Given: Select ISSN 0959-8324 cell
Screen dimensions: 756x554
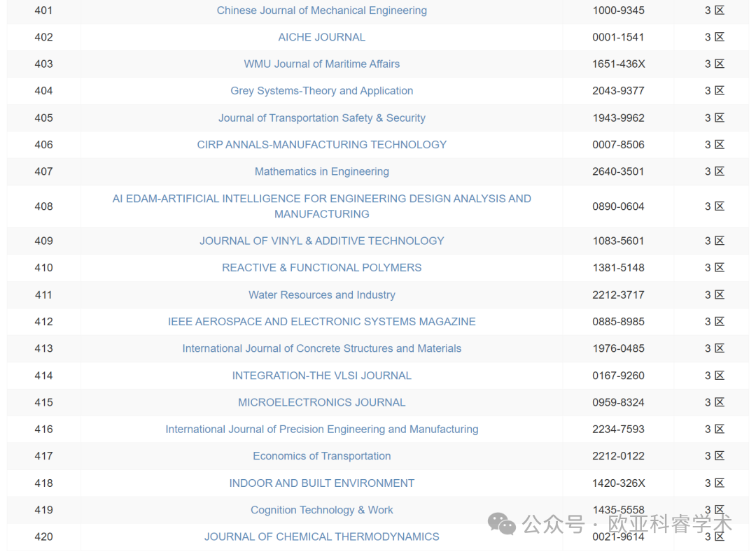Looking at the screenshot, I should (x=618, y=402).
